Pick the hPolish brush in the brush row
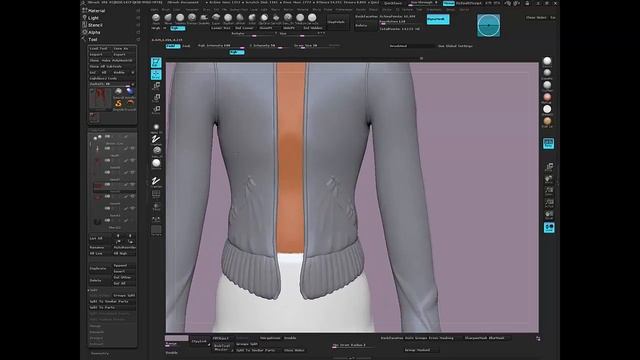Screen dimensions: 640x360 [240, 18]
